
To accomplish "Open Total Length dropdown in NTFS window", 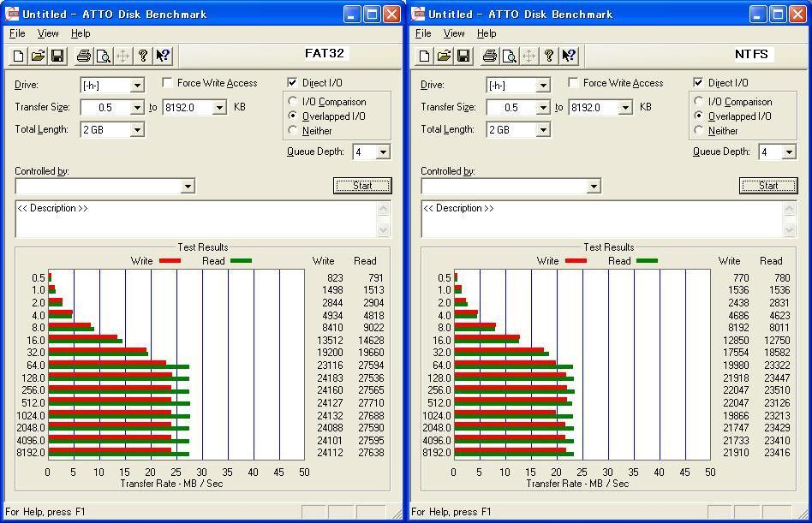I will tap(543, 130).
